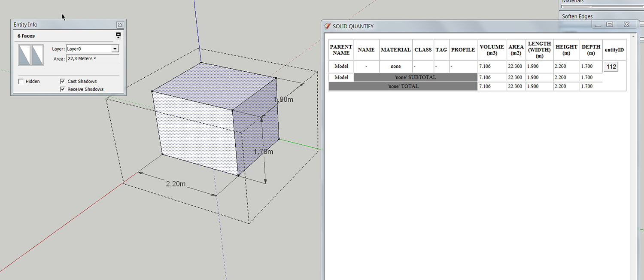
Task: Select the front face material swatch
Action: click(24, 55)
